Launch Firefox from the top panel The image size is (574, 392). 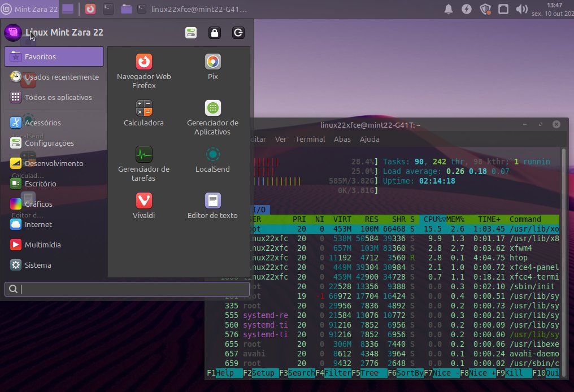click(90, 9)
